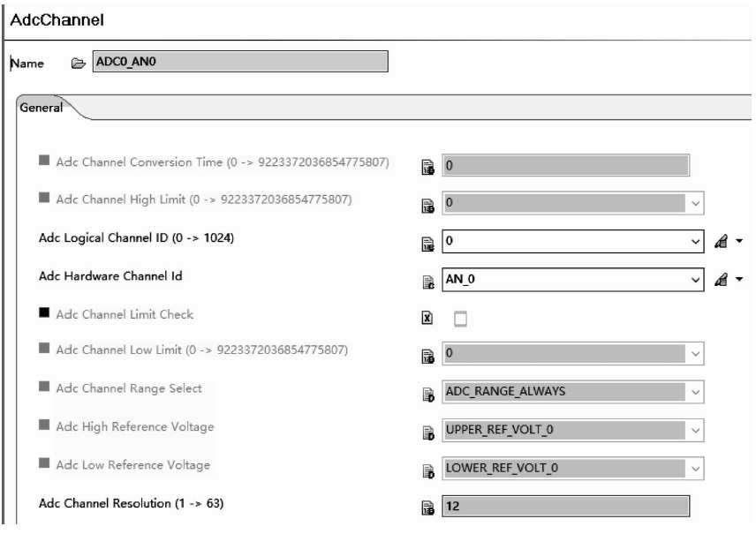Toggle the enable square for Channel Low Limit
This screenshot has height=534, width=756.
coord(44,348)
